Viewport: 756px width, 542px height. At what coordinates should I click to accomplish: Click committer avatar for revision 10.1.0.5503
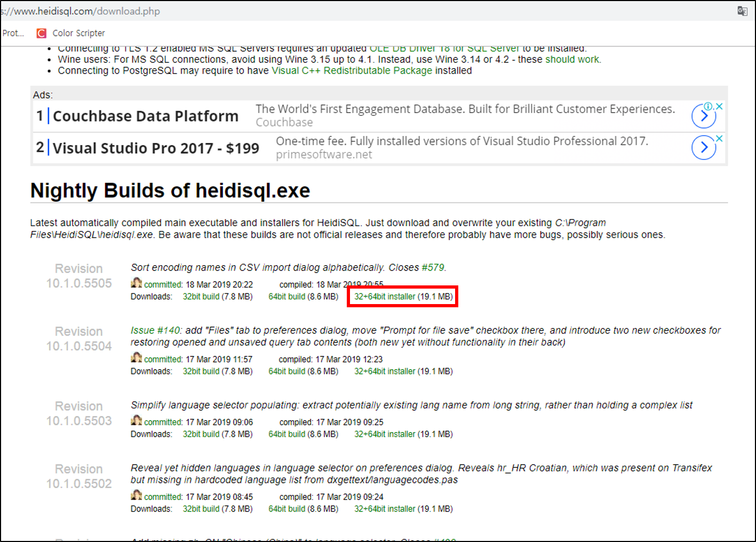click(137, 420)
